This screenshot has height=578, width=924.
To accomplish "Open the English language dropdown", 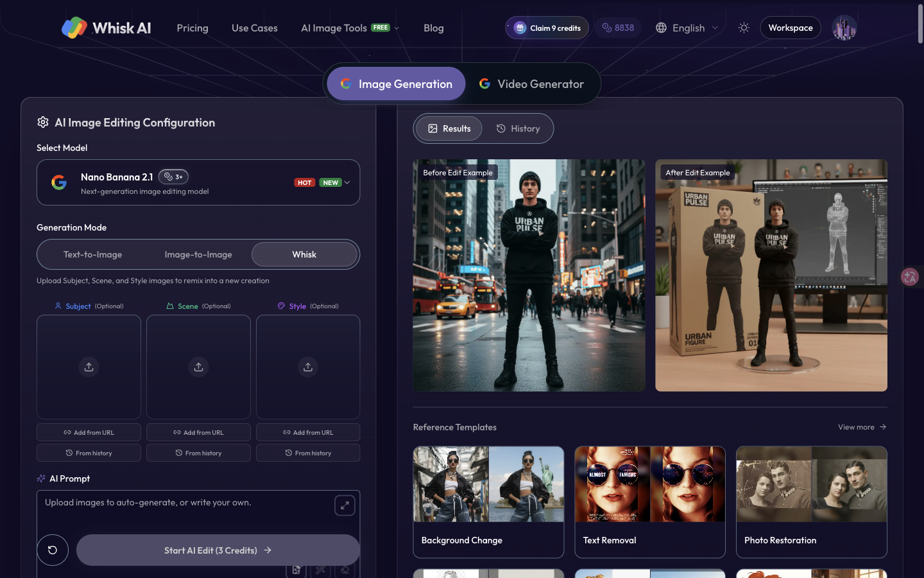I will coord(687,28).
